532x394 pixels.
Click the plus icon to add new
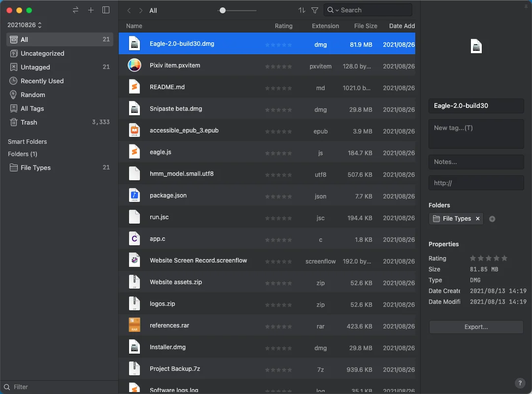[91, 10]
